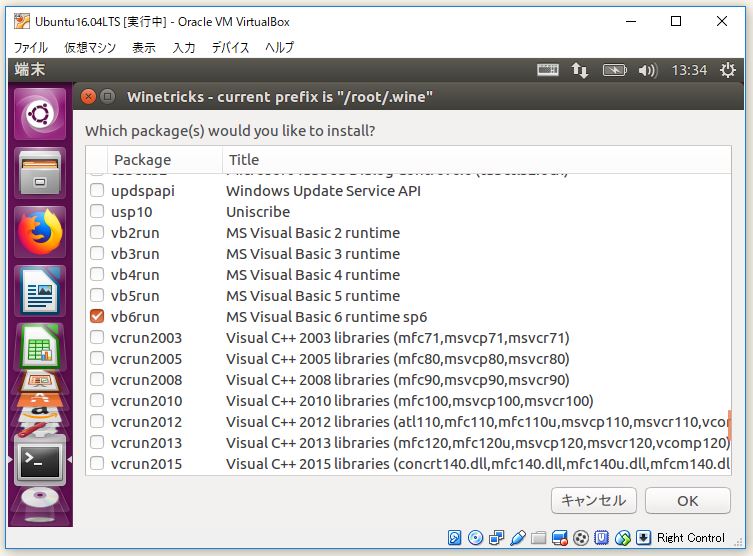Click VirtualBox USB status icon
Image resolution: width=753 pixels, height=556 pixels.
point(518,538)
